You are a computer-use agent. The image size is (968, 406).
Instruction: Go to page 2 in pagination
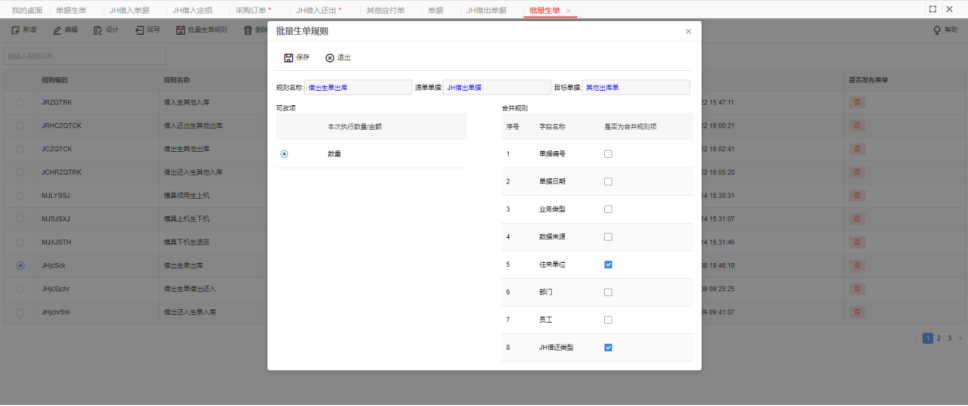938,338
